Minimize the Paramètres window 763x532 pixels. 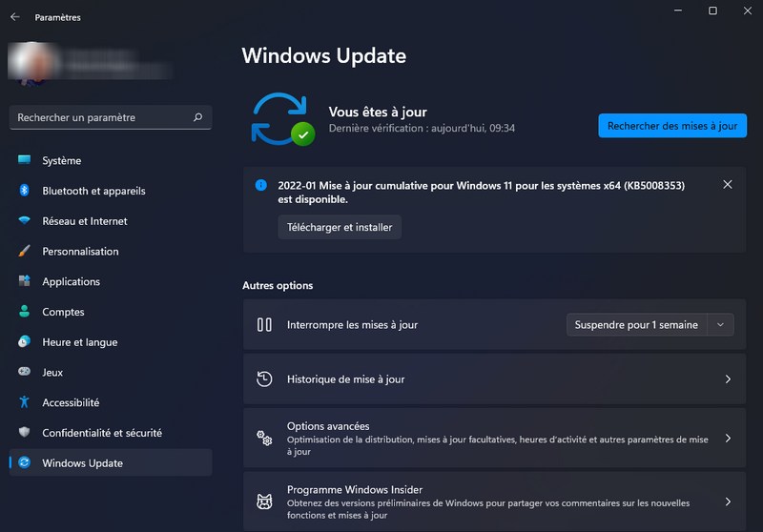coord(677,10)
